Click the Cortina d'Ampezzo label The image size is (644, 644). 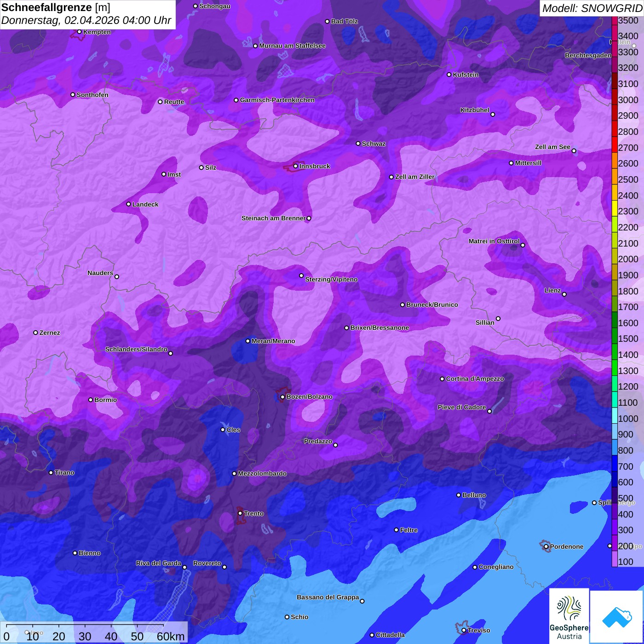(x=475, y=379)
